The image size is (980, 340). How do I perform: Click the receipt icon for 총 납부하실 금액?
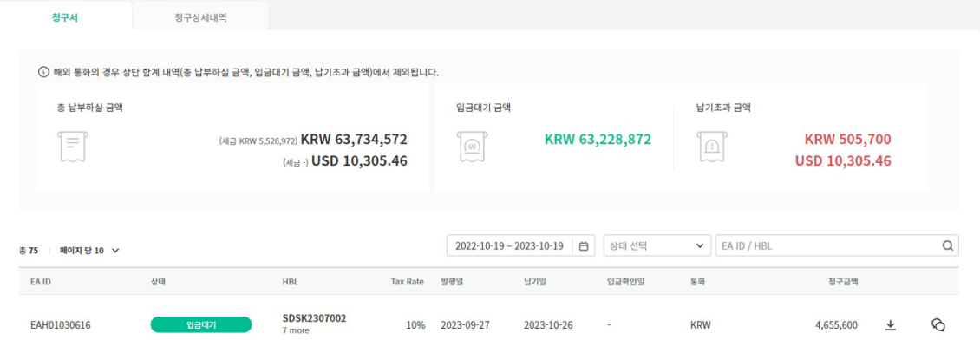pyautogui.click(x=73, y=147)
